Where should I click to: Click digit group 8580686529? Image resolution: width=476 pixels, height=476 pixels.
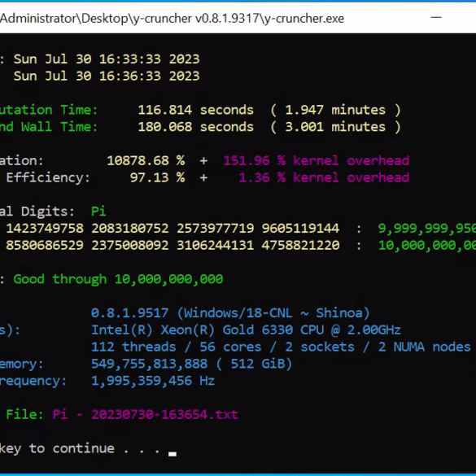coord(45,245)
